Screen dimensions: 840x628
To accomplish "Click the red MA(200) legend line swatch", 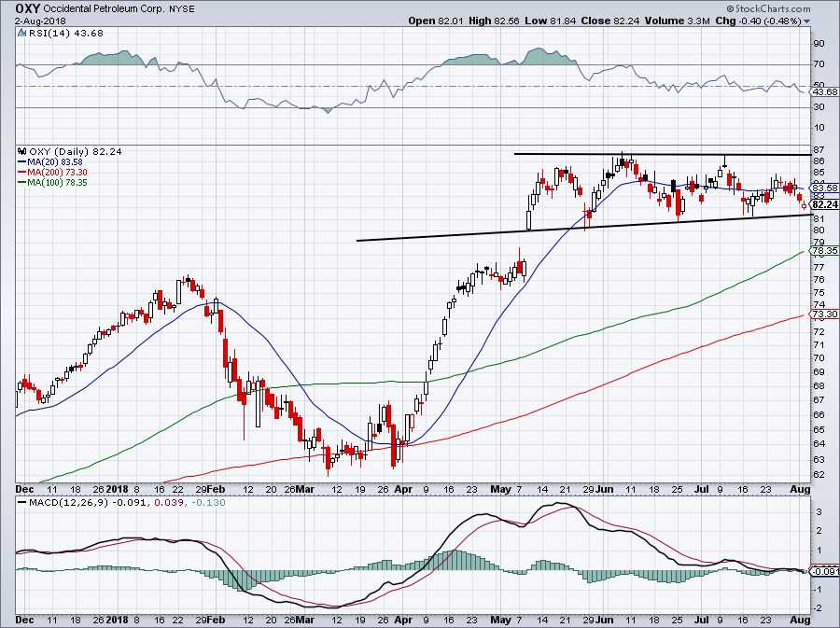I will point(22,173).
